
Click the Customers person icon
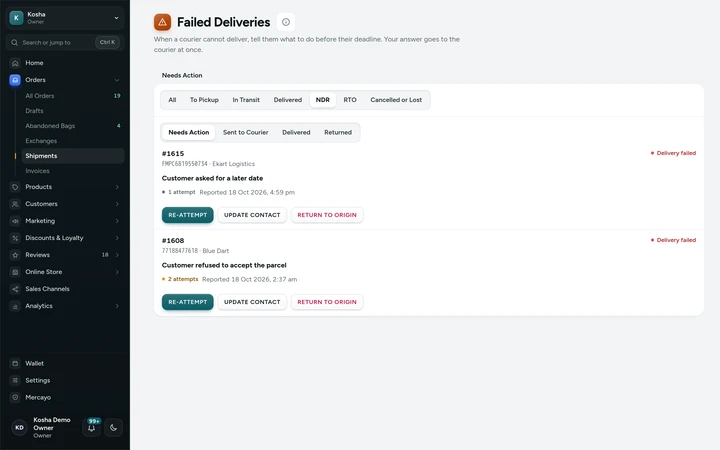click(x=15, y=204)
